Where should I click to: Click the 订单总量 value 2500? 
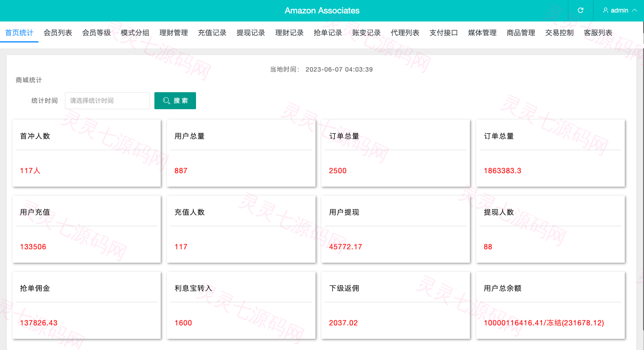(x=338, y=171)
